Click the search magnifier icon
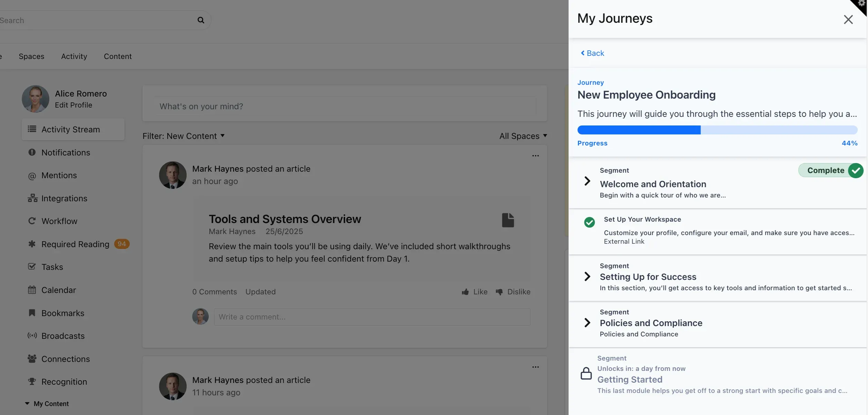868x415 pixels. pyautogui.click(x=201, y=20)
